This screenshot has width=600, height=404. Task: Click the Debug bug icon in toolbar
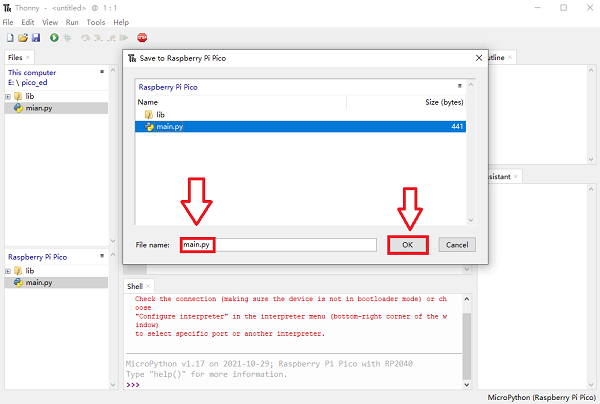coord(67,37)
